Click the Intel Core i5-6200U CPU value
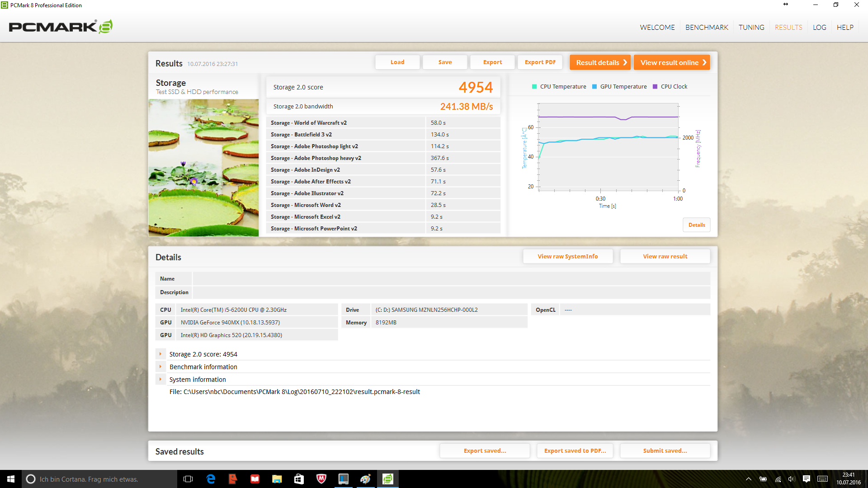868x488 pixels. [234, 310]
